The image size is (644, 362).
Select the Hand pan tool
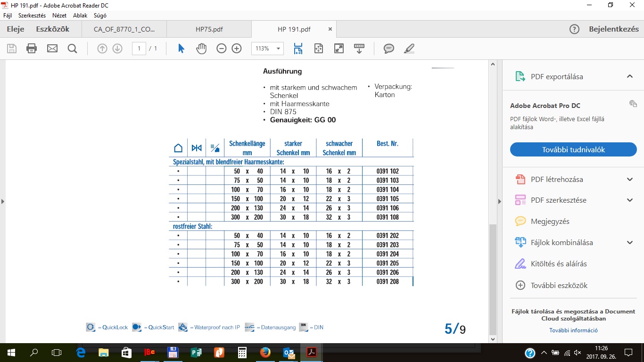click(x=201, y=49)
